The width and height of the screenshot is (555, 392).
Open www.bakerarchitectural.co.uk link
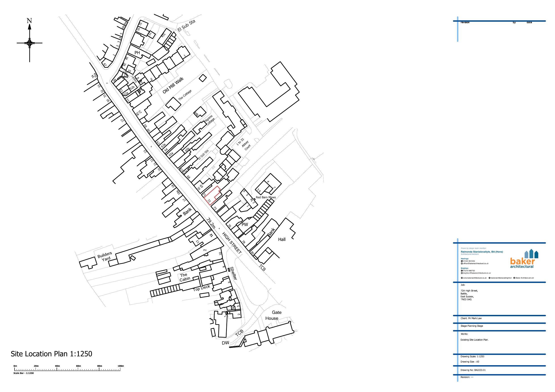[475, 278]
